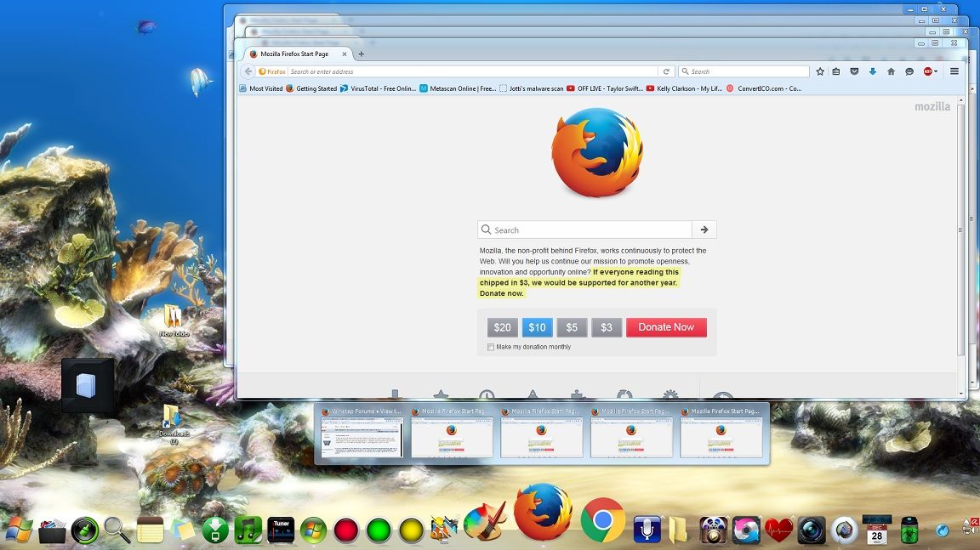
Task: Click the large Firefox dock icon
Action: [x=543, y=512]
